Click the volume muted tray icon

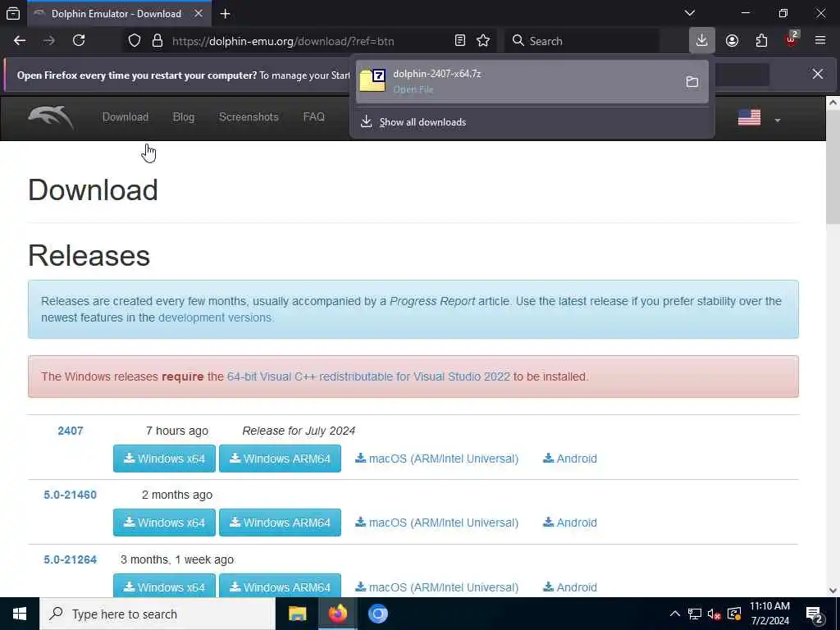click(x=714, y=614)
